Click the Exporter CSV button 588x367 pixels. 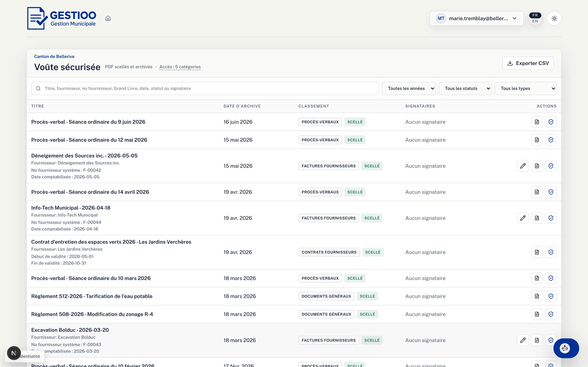pyautogui.click(x=528, y=63)
